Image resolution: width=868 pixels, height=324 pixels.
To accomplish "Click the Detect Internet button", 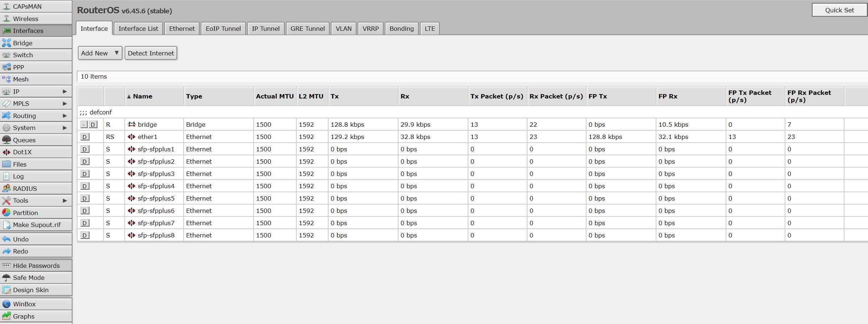I will point(151,53).
